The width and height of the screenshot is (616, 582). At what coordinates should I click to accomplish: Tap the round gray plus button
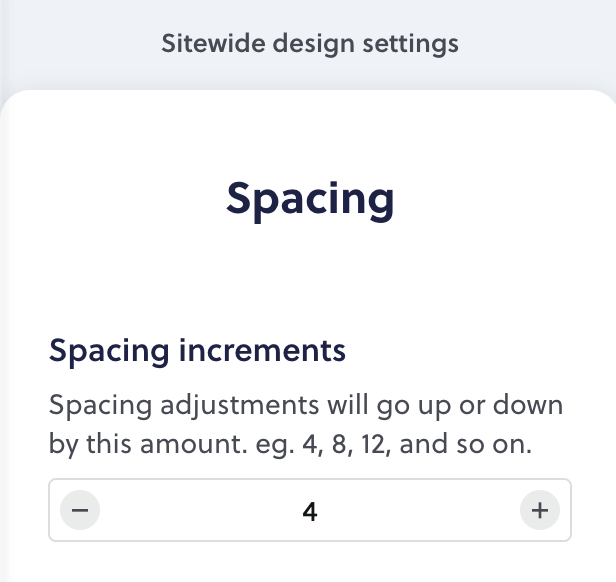click(x=540, y=510)
